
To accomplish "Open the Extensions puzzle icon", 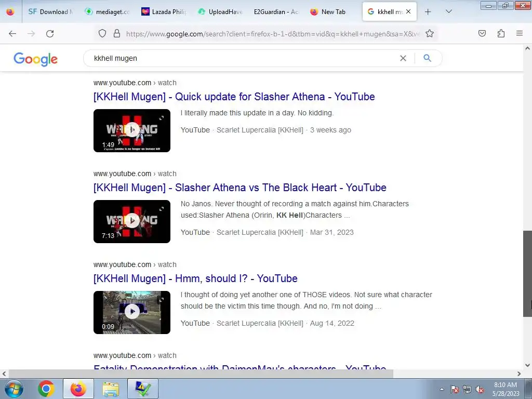I will pos(501,33).
